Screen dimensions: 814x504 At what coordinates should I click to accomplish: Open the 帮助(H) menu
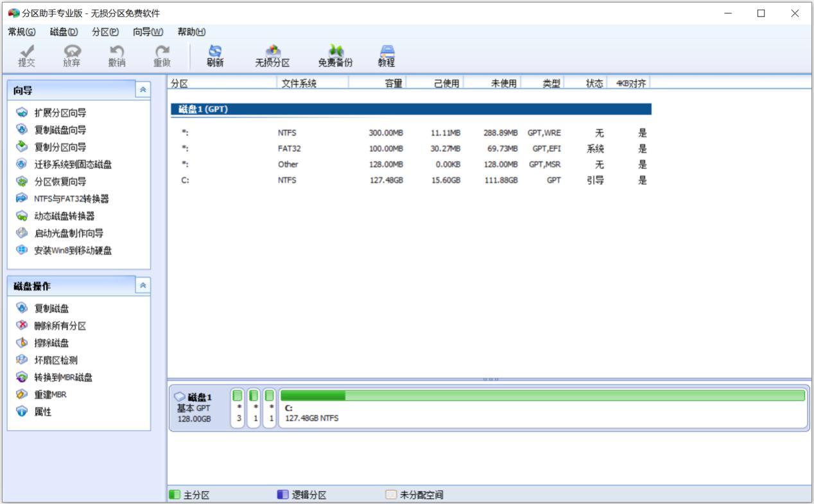[x=191, y=31]
